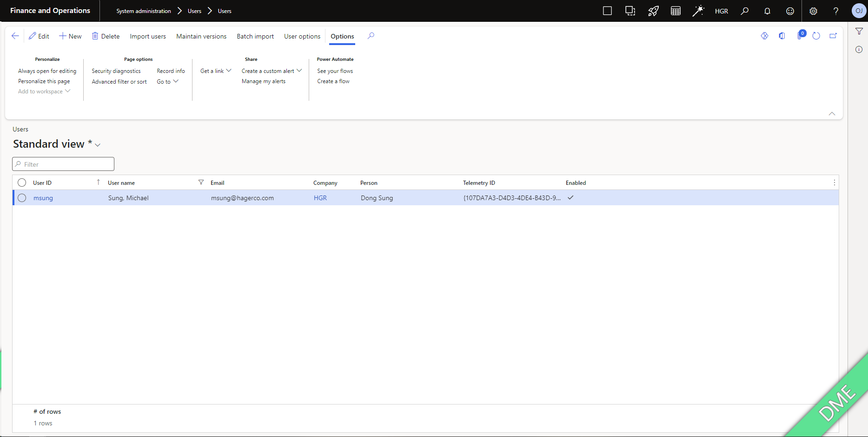Open the Help question mark

836,11
